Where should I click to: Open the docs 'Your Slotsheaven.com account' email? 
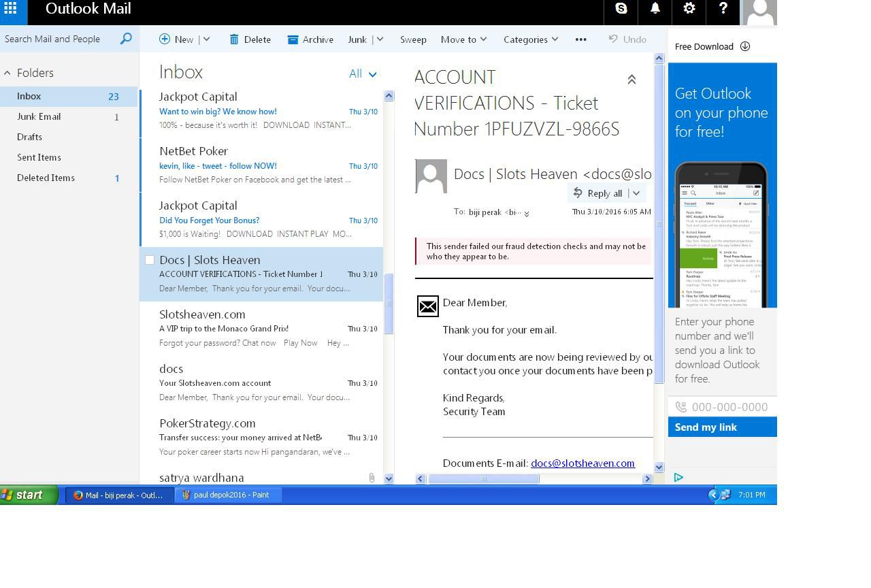[262, 383]
